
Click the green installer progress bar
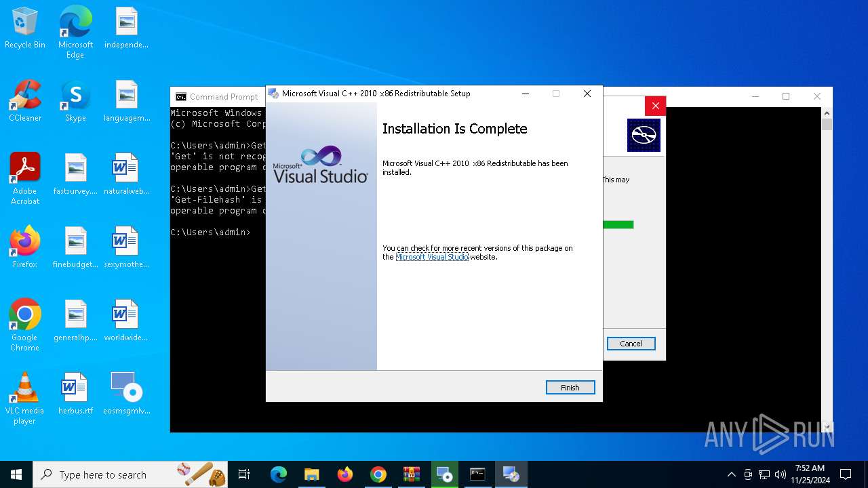click(618, 224)
